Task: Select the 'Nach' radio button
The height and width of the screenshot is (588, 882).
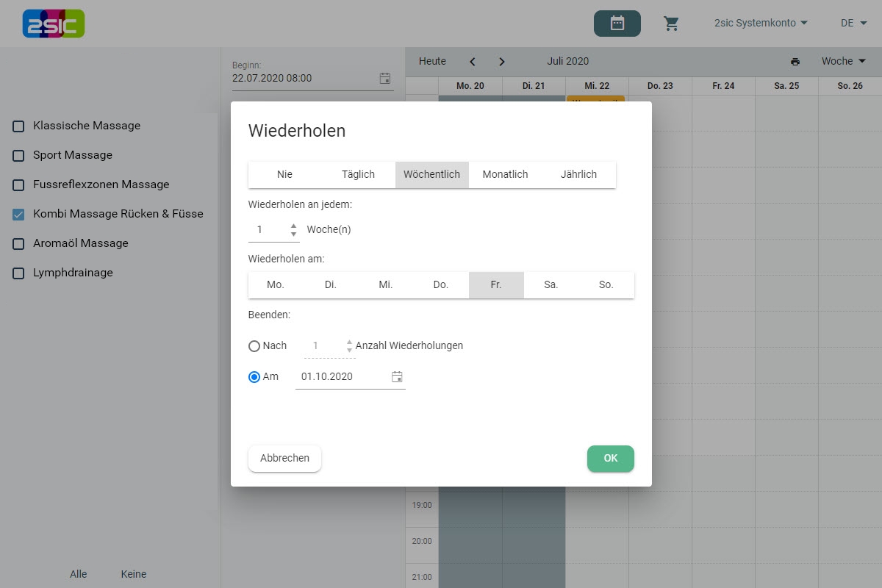Action: pyautogui.click(x=254, y=346)
